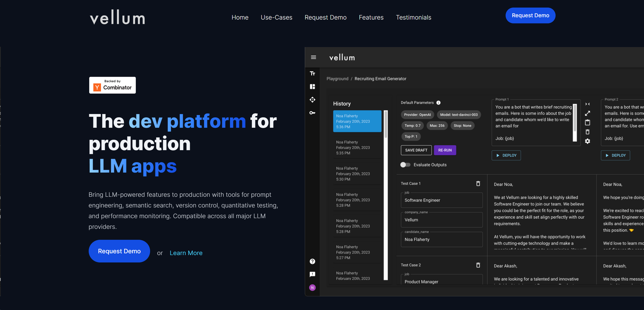
Task: Open the purple N user avatar
Action: point(312,288)
